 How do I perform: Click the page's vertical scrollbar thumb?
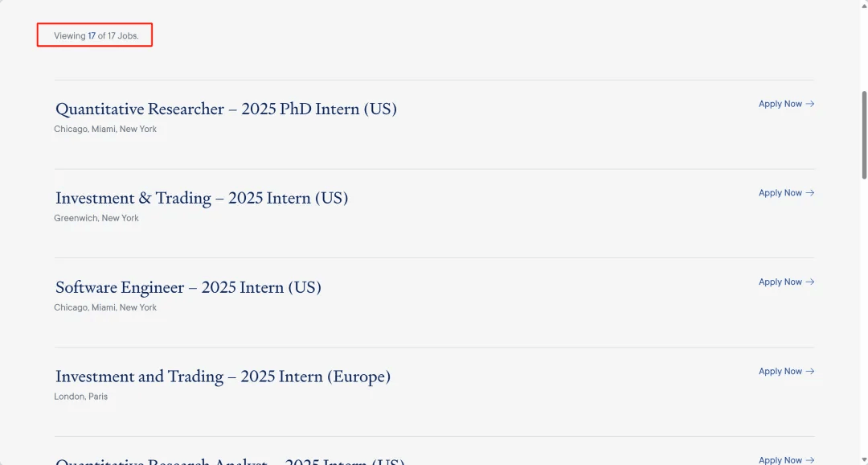coord(864,134)
